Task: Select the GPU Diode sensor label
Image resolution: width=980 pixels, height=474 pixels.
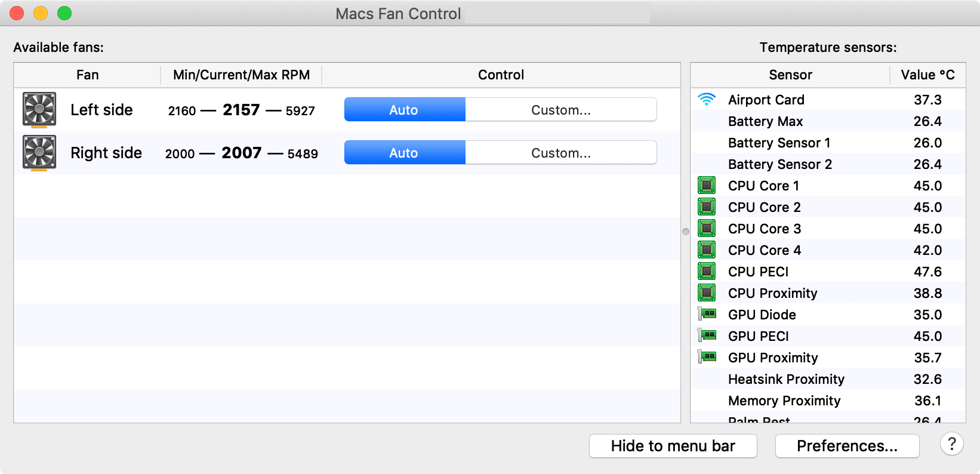Action: pyautogui.click(x=762, y=315)
